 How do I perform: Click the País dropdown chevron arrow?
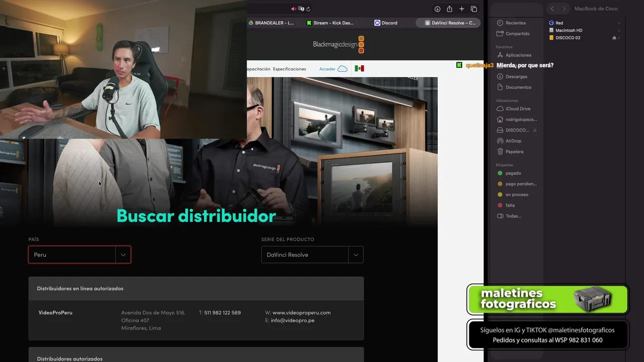[123, 255]
